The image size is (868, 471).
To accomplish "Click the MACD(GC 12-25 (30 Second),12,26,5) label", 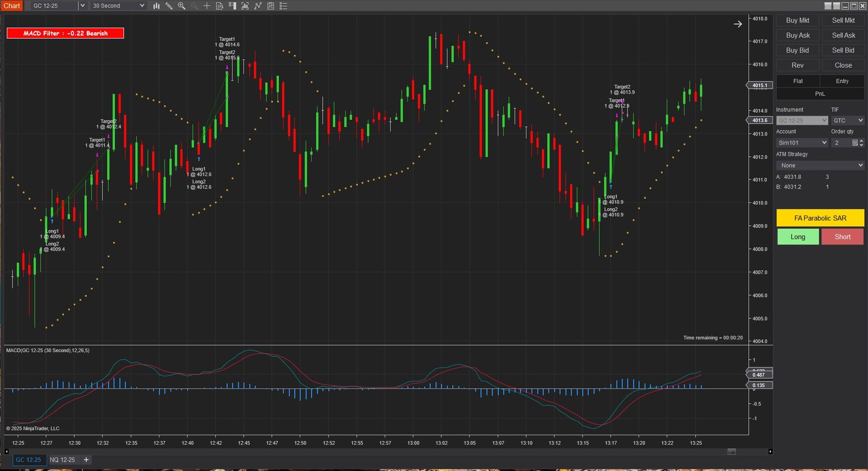I will pos(48,351).
